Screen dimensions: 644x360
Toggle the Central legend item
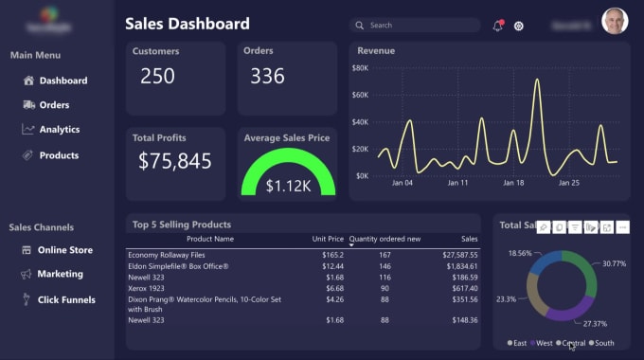tap(570, 343)
